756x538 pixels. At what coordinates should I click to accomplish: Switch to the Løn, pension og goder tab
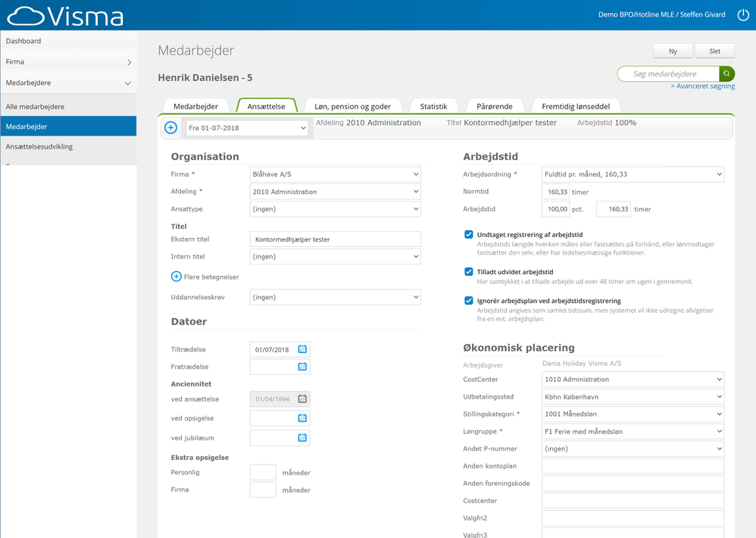coord(352,107)
